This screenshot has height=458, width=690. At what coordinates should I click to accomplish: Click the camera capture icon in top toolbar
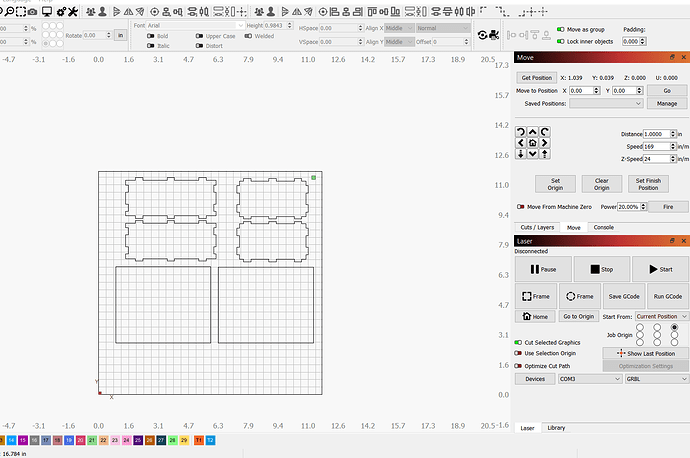point(32,12)
